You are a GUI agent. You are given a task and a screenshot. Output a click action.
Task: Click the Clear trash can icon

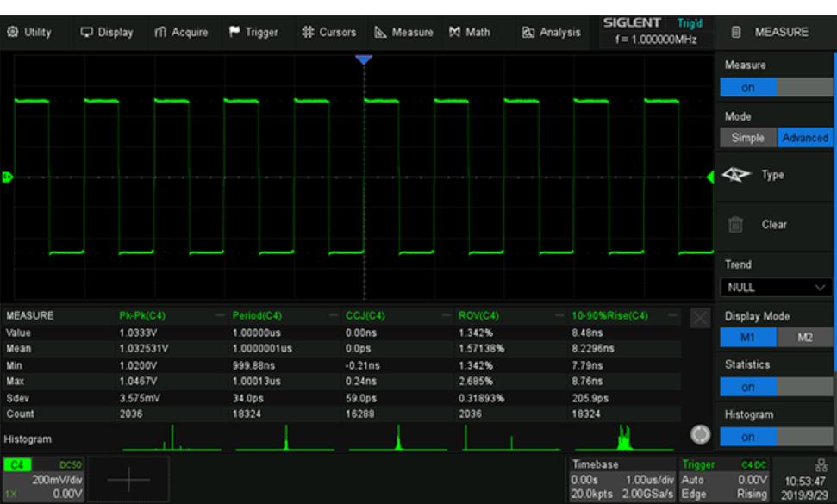736,225
